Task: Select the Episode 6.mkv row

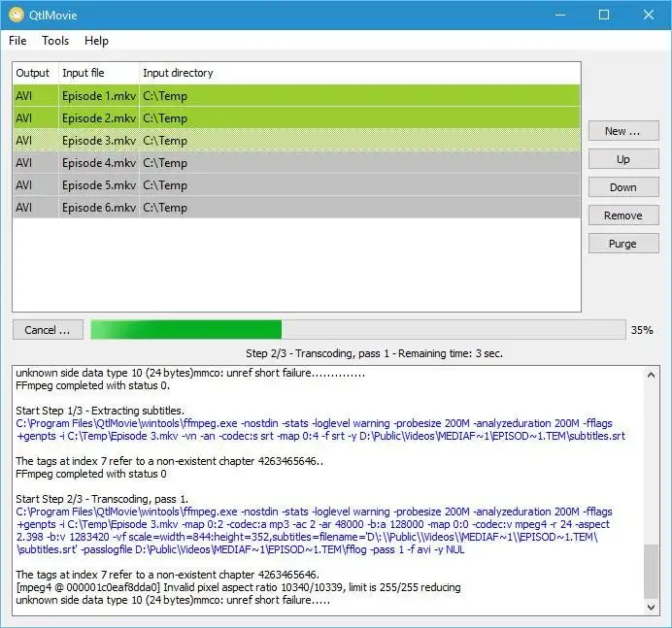Action: (296, 208)
